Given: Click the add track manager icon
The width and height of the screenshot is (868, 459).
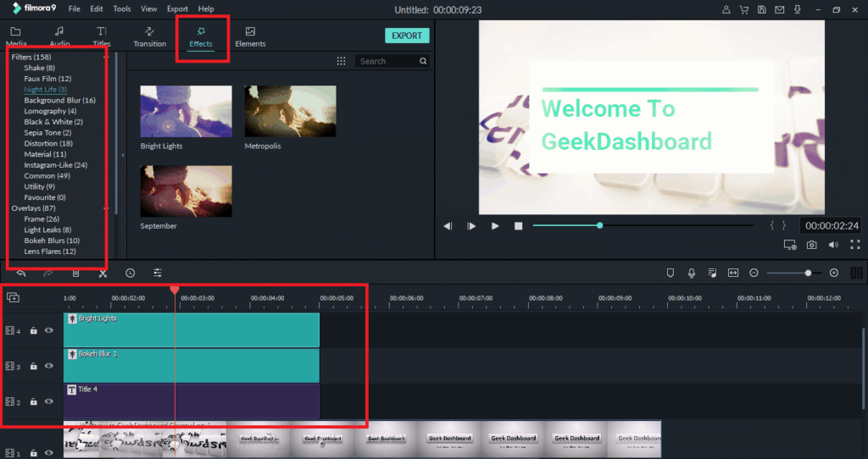Looking at the screenshot, I should [x=14, y=297].
